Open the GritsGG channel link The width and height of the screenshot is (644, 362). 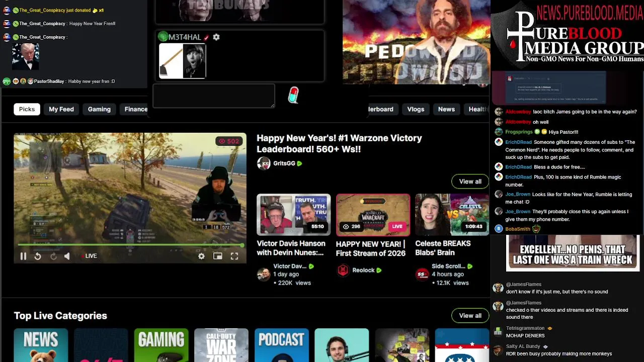284,163
